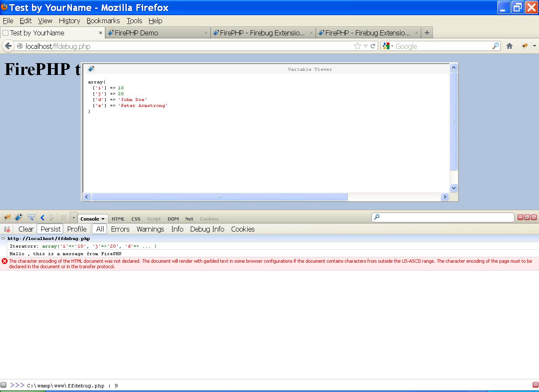
Task: Click the 'John Doe' value in viewer
Action: click(x=133, y=100)
